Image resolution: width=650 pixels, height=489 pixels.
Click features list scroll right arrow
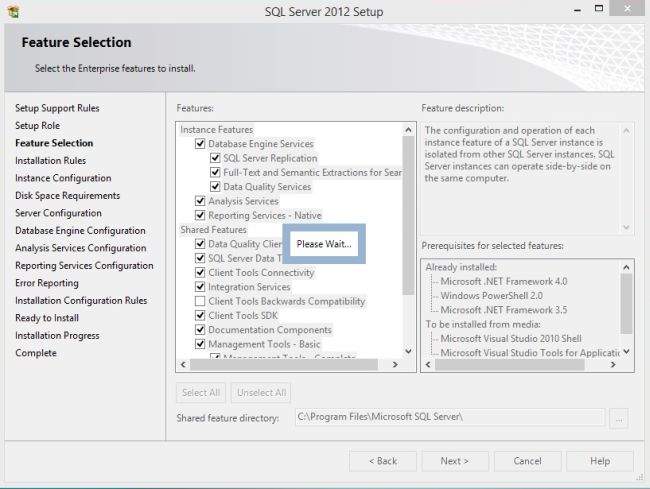pyautogui.click(x=395, y=364)
